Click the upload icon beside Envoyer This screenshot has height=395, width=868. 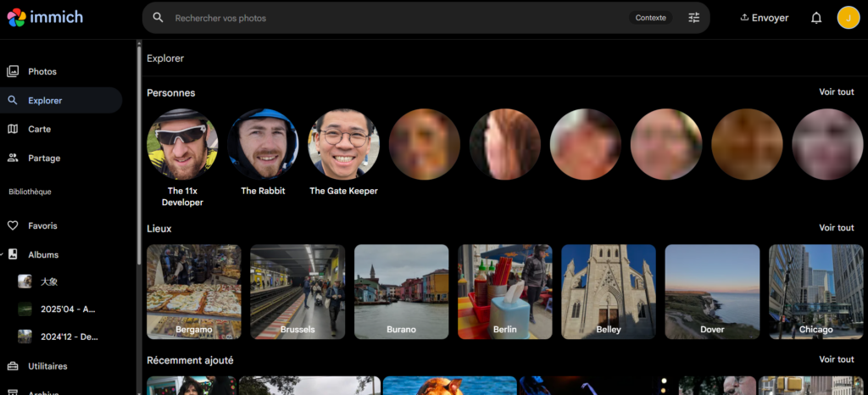(744, 18)
